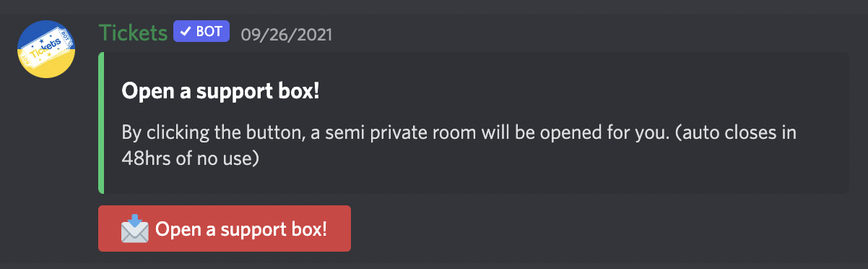Open the Tickets bot profile from its picture
The height and width of the screenshot is (269, 868).
click(47, 49)
